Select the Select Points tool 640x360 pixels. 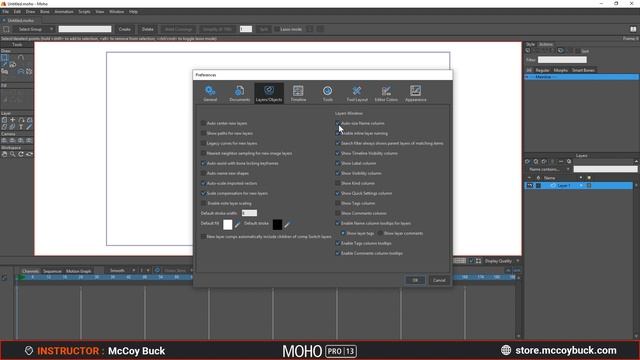tap(4, 58)
